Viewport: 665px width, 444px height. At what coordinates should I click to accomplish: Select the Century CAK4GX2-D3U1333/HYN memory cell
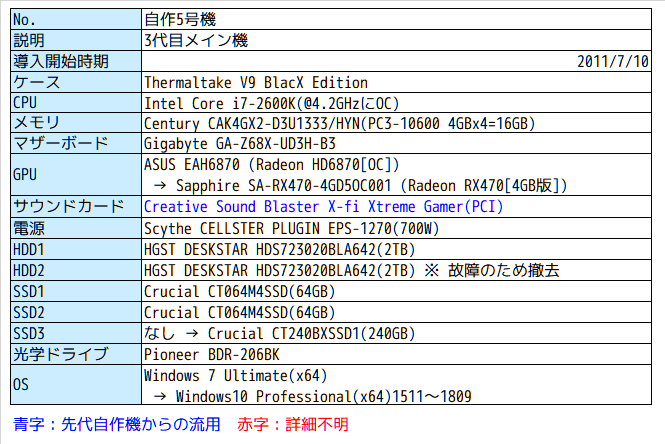click(x=396, y=123)
